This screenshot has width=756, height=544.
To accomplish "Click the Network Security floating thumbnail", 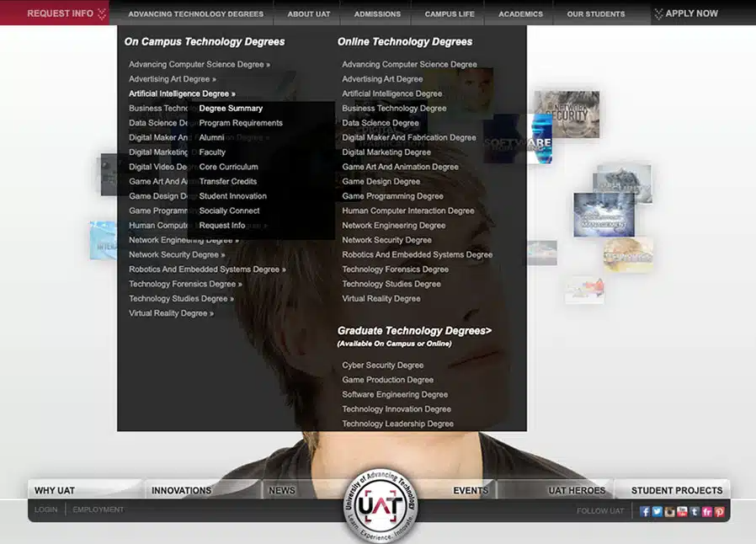I will tap(567, 114).
